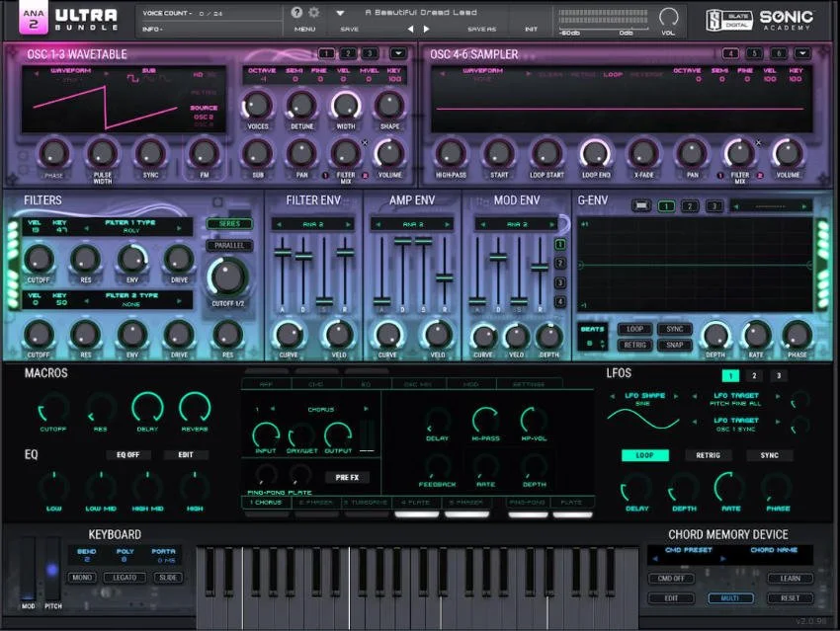Click the PULSE WIDTH knob
The width and height of the screenshot is (840, 631).
pos(103,154)
